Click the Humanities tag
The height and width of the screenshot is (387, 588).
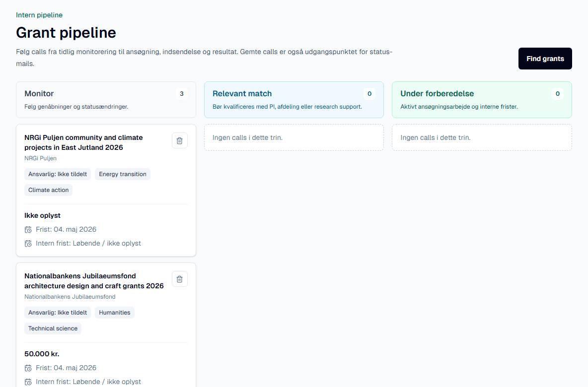114,313
